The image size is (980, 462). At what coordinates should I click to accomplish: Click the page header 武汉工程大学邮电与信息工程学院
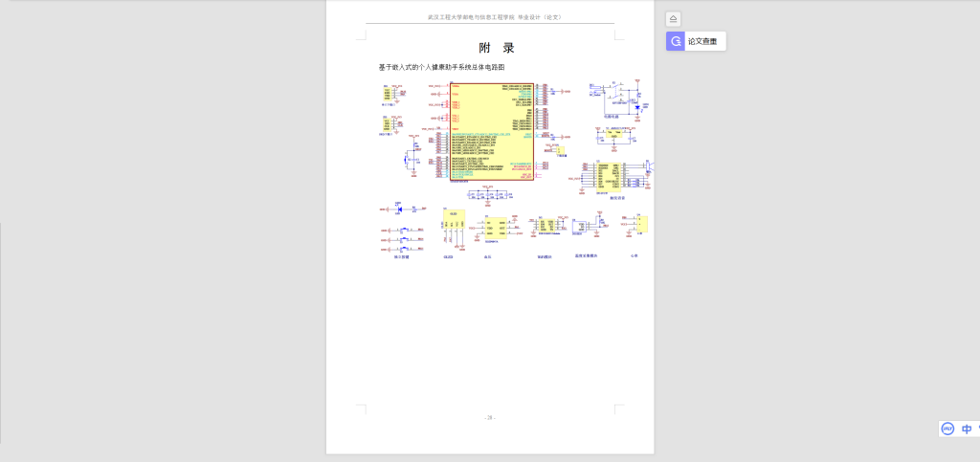471,17
